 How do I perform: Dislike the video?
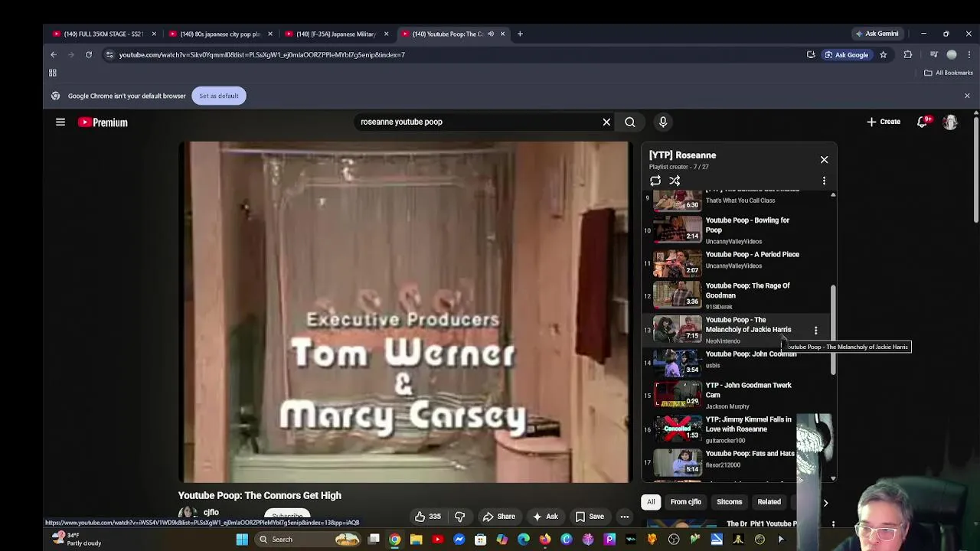459,517
